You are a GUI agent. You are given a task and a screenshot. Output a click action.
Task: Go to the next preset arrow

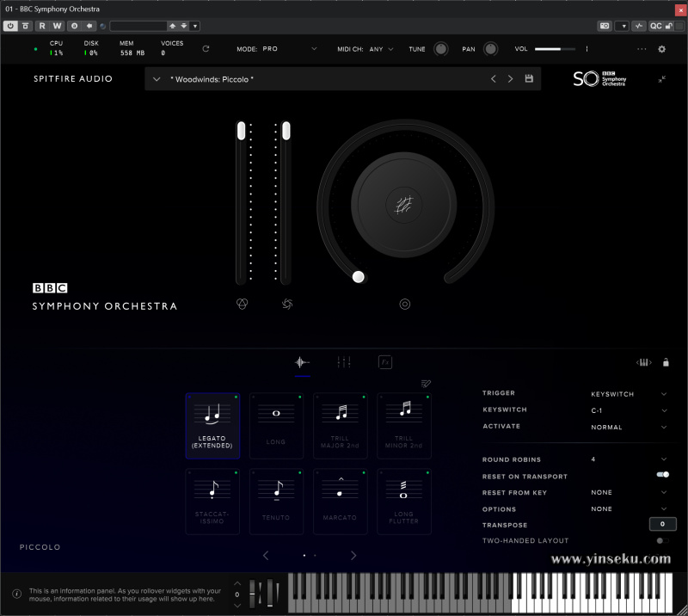coord(510,79)
